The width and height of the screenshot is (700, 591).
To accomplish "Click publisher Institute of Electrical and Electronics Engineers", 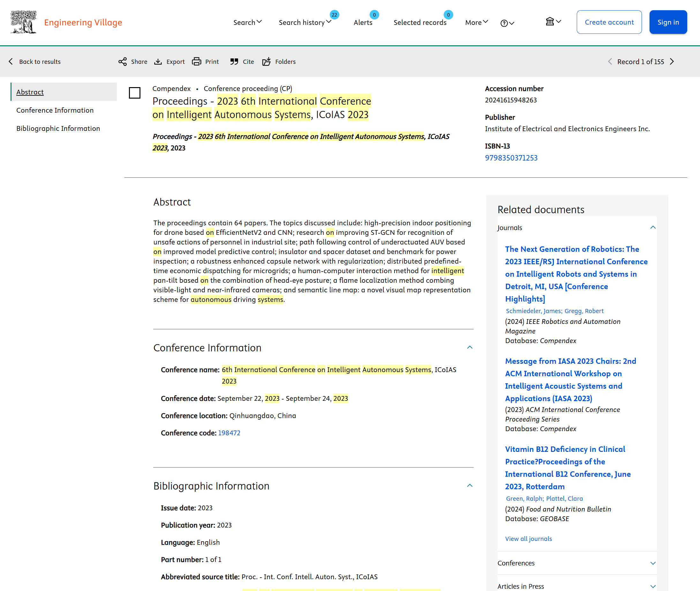I will tap(567, 129).
